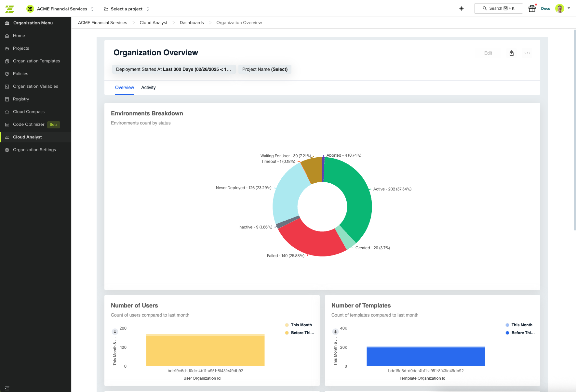Click the Dashboards breadcrumb link

[192, 23]
